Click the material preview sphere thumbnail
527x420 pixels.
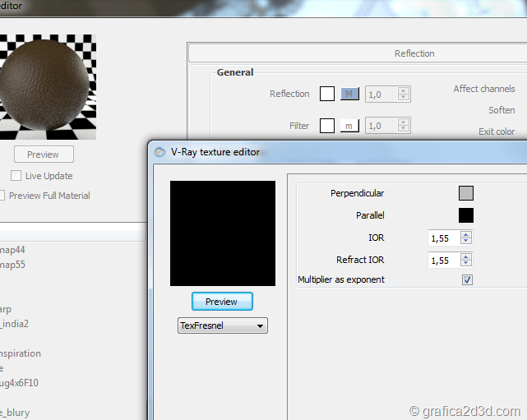pos(48,87)
